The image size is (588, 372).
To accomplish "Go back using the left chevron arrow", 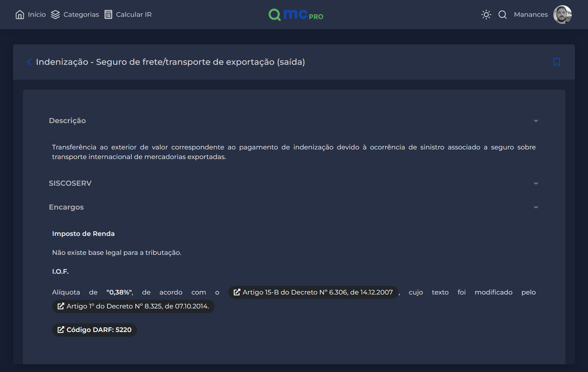I will [x=29, y=62].
